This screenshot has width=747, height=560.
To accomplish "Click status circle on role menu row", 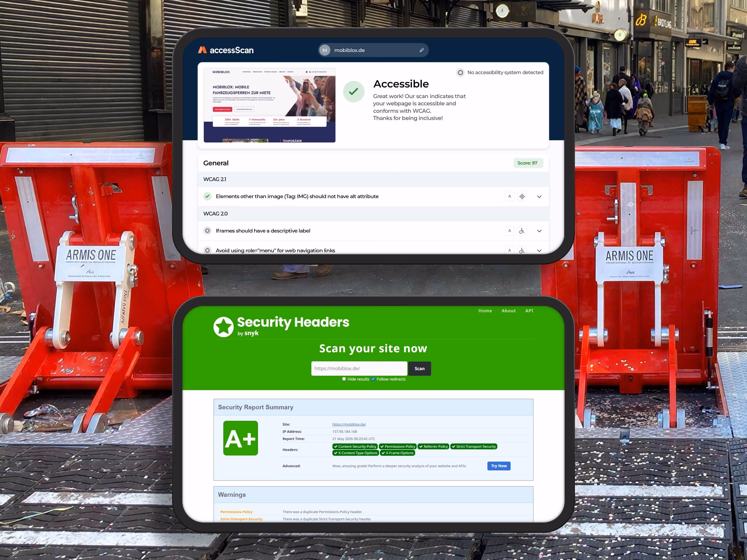I will click(207, 250).
